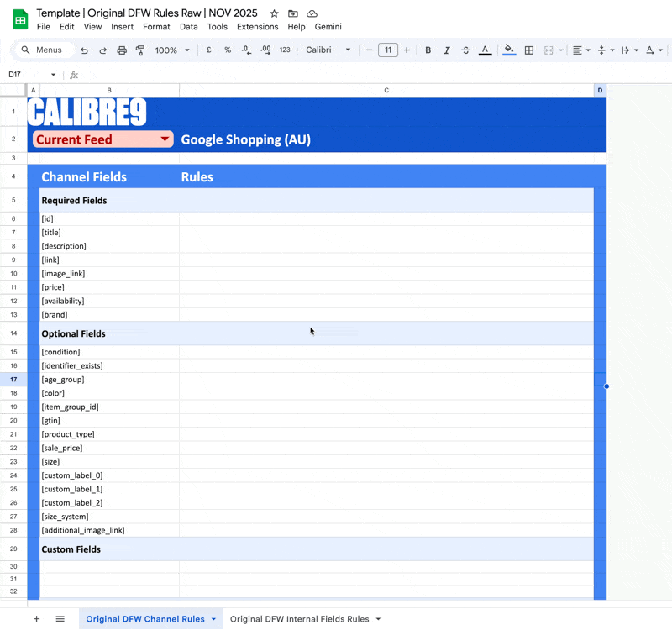
Task: Click the Move to folder icon
Action: pyautogui.click(x=293, y=14)
